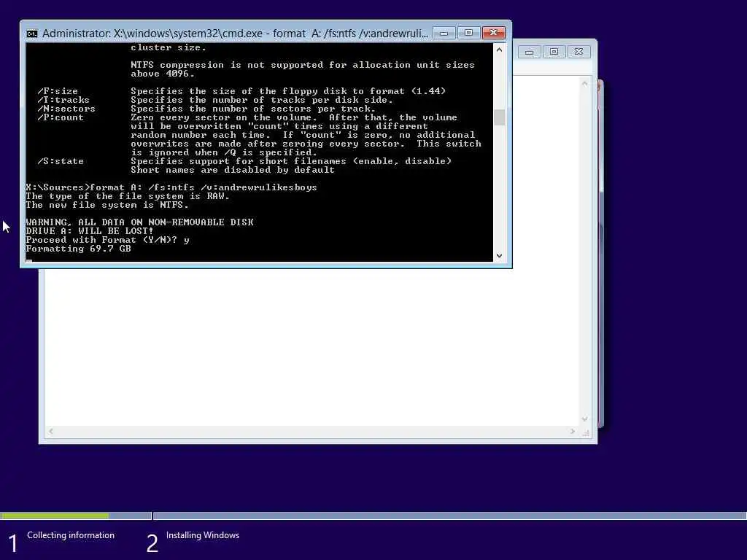Maximize the Administrator cmd.exe window
Screen dimensions: 747x560
469,33
